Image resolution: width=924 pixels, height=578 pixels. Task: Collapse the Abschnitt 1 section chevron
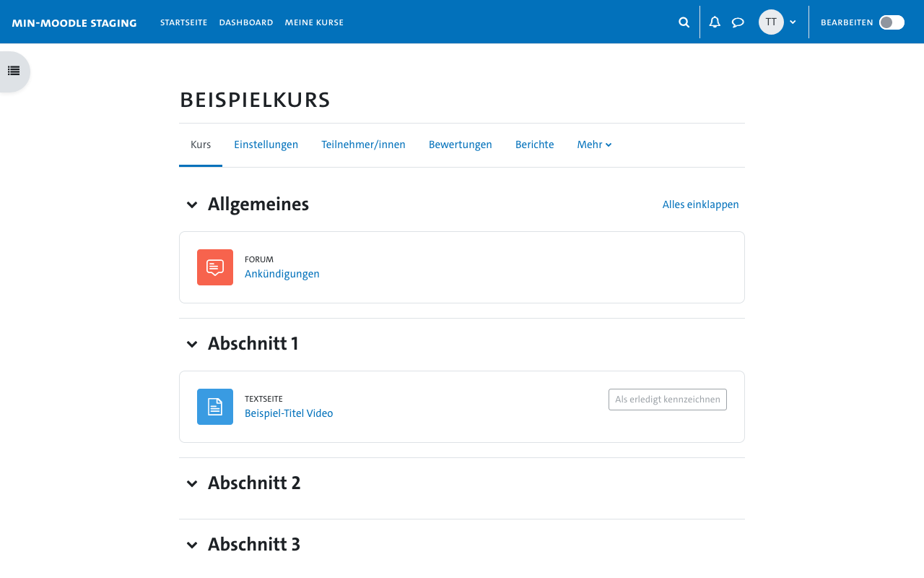tap(192, 344)
